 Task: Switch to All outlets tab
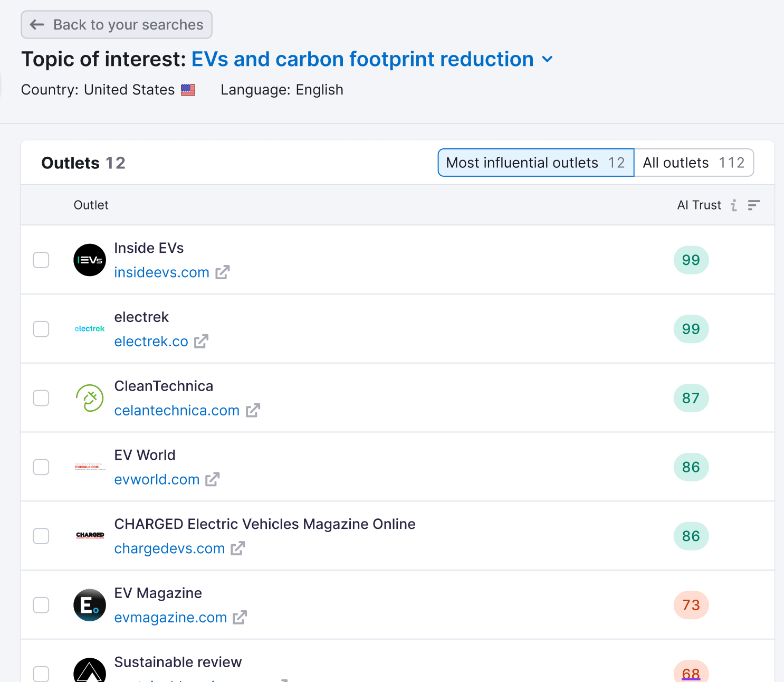click(693, 163)
